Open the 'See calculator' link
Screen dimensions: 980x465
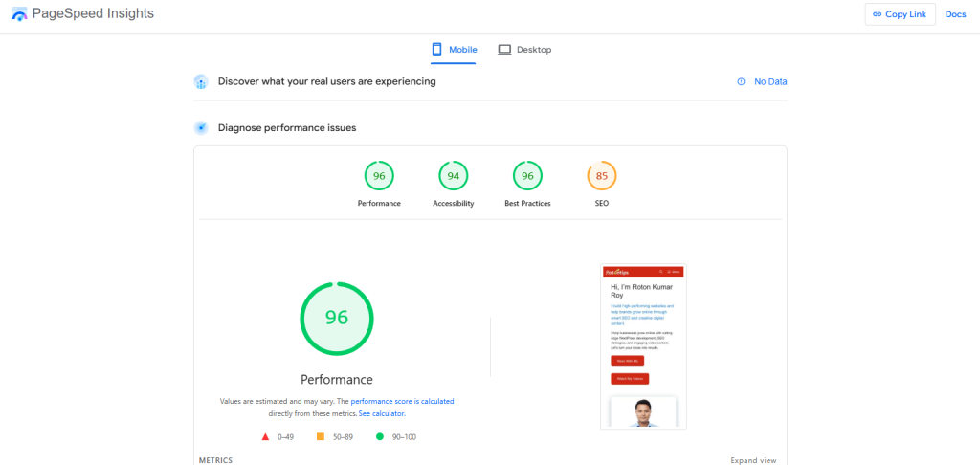coord(382,413)
